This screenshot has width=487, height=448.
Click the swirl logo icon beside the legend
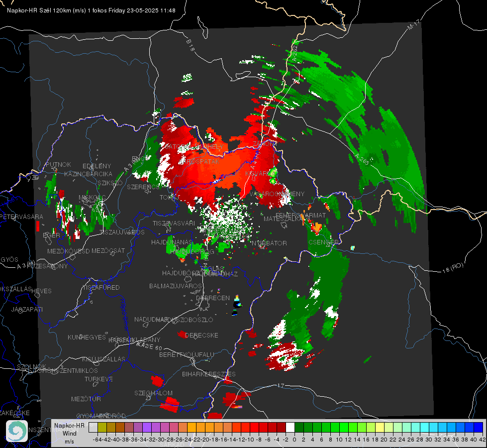pos(17,431)
